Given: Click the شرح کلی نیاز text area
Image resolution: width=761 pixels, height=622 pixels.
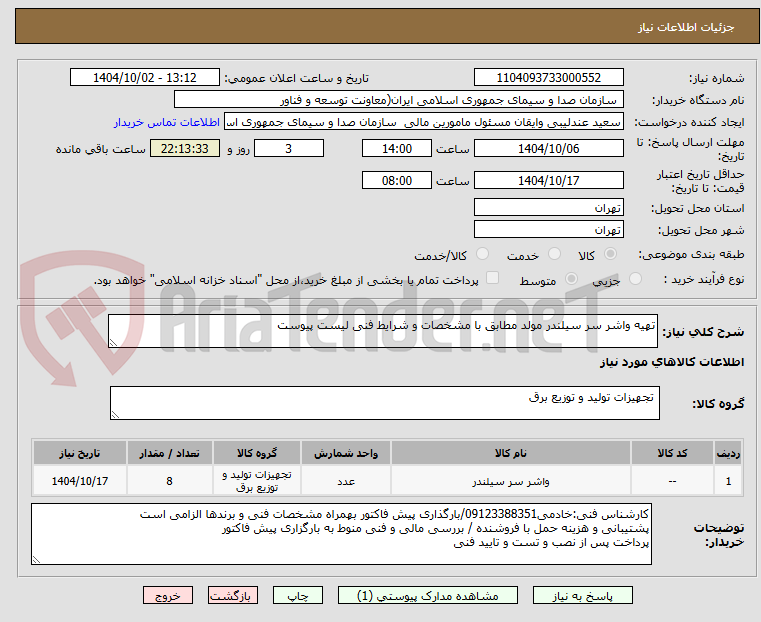Looking at the screenshot, I should 382,331.
